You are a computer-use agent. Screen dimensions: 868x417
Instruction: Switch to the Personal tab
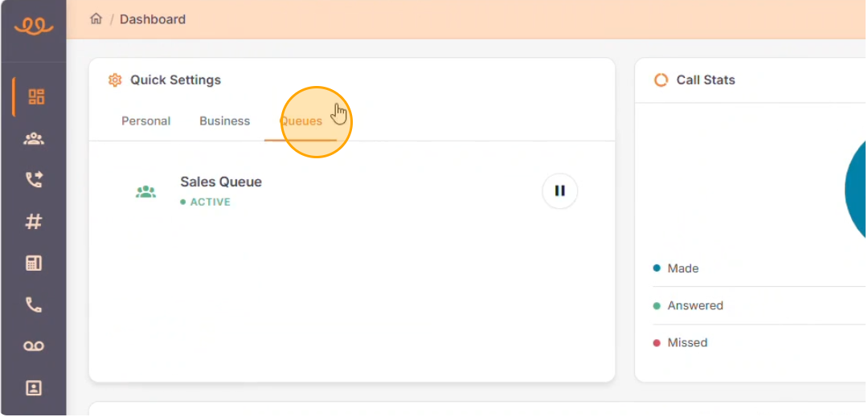click(146, 121)
